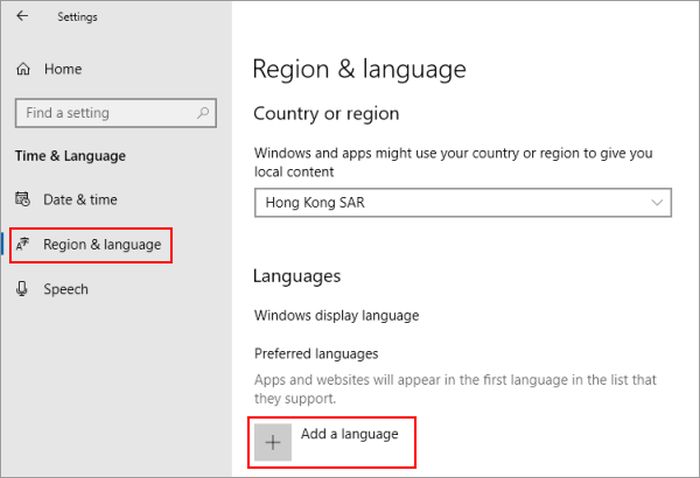Open the Hong Kong SAR country dropdown
This screenshot has width=700, height=478.
(x=462, y=202)
